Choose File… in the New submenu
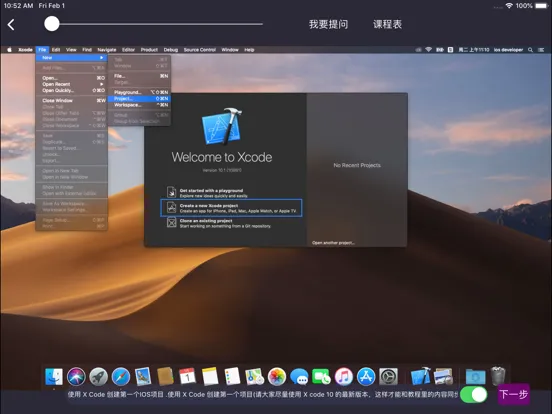 (x=139, y=76)
